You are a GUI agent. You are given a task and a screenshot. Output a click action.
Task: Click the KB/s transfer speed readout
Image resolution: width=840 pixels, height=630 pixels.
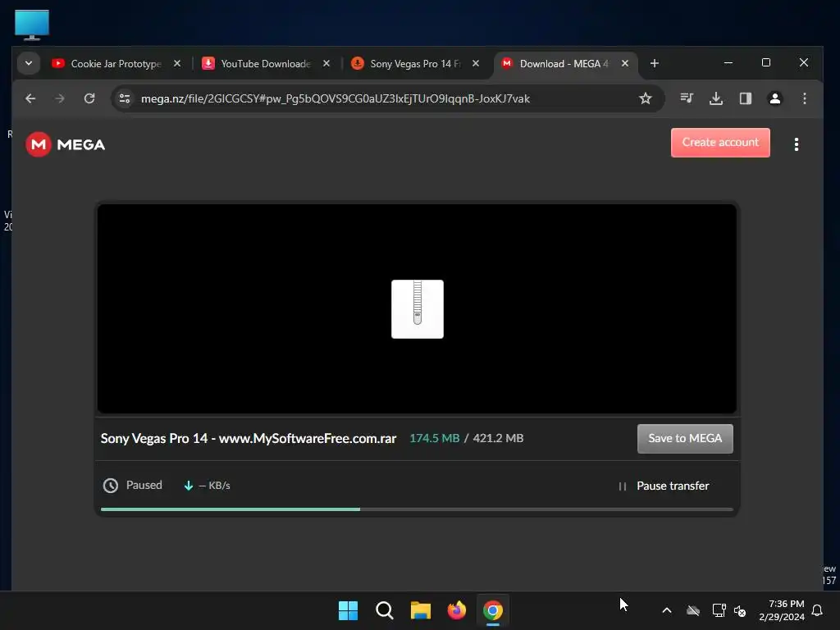coord(214,486)
